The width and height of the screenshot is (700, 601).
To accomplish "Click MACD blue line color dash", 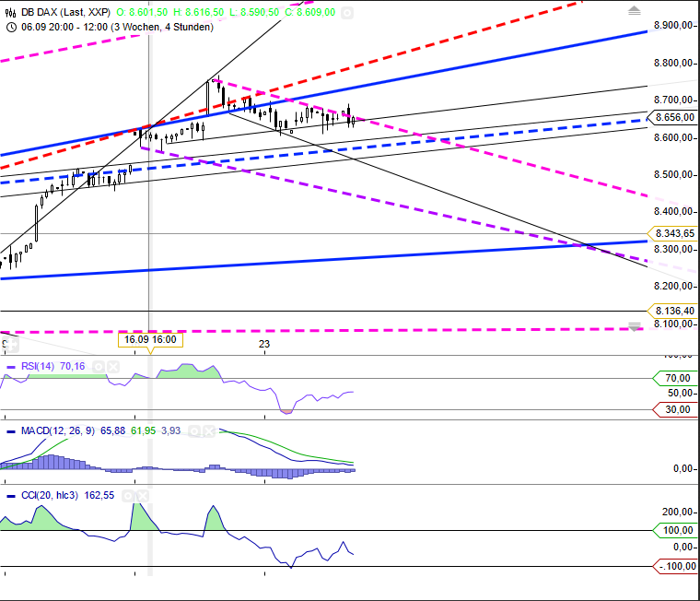I will [x=11, y=431].
